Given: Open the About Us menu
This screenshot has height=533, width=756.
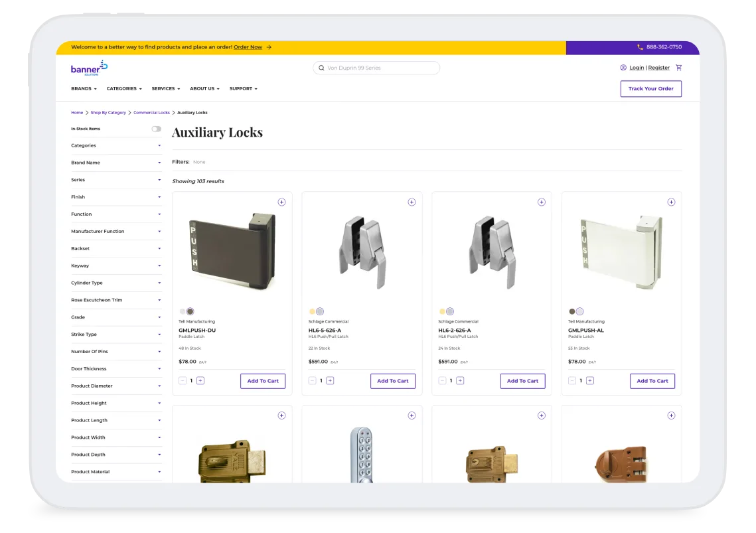Looking at the screenshot, I should tap(204, 89).
